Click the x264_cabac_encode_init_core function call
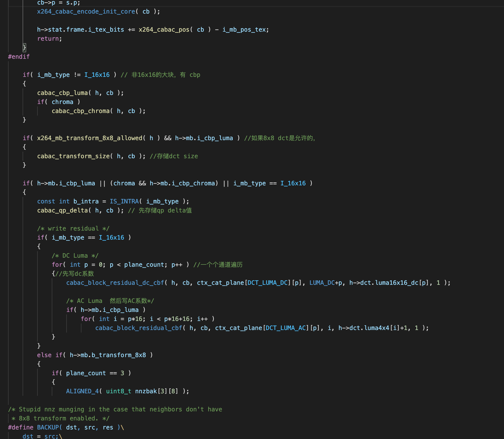The image size is (504, 439). point(86,12)
